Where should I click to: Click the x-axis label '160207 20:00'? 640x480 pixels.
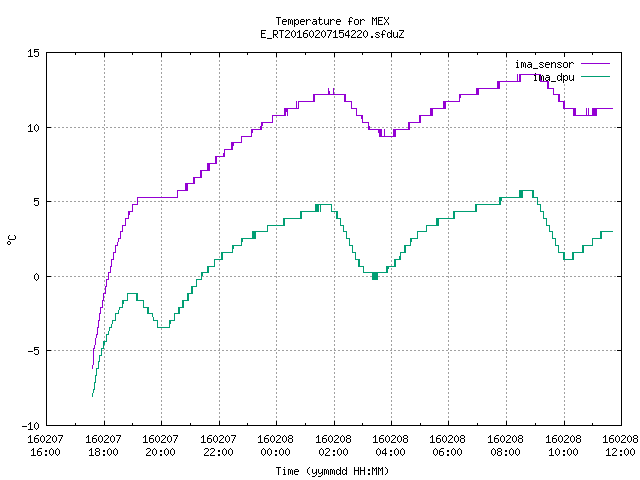(x=160, y=445)
